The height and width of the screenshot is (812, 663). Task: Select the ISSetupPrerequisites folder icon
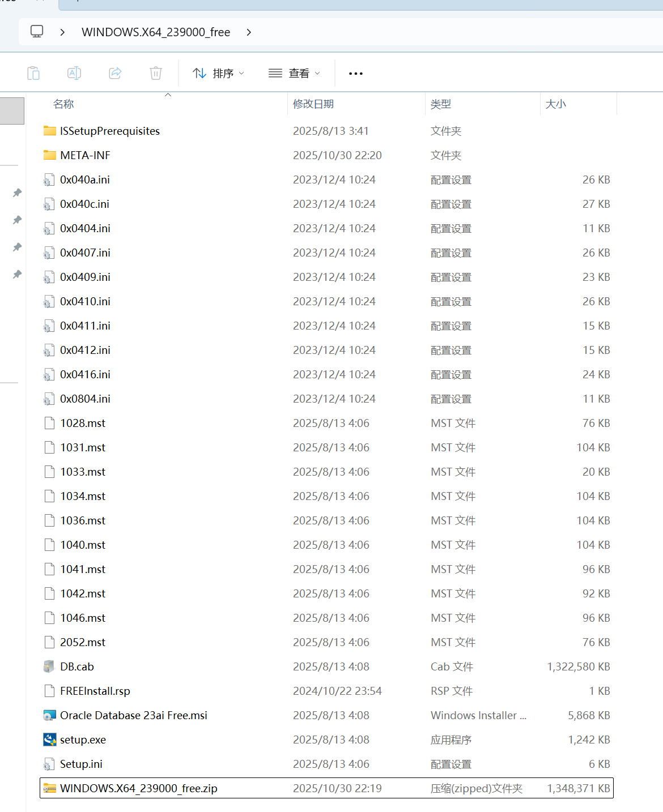click(x=50, y=131)
